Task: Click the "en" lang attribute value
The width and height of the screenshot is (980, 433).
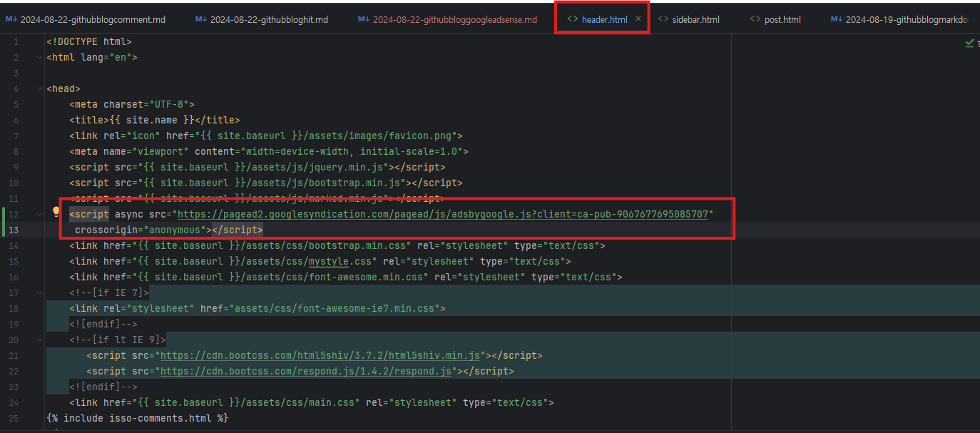Action: click(117, 57)
